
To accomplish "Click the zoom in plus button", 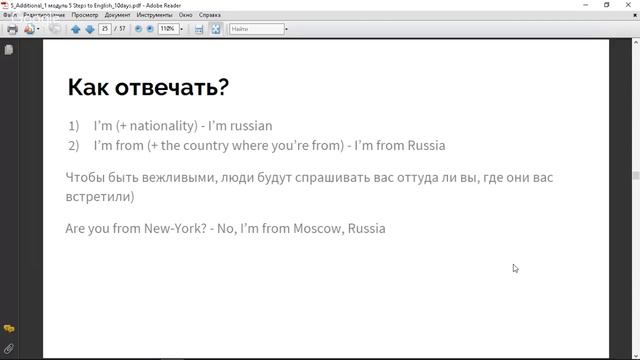I will coord(150,29).
